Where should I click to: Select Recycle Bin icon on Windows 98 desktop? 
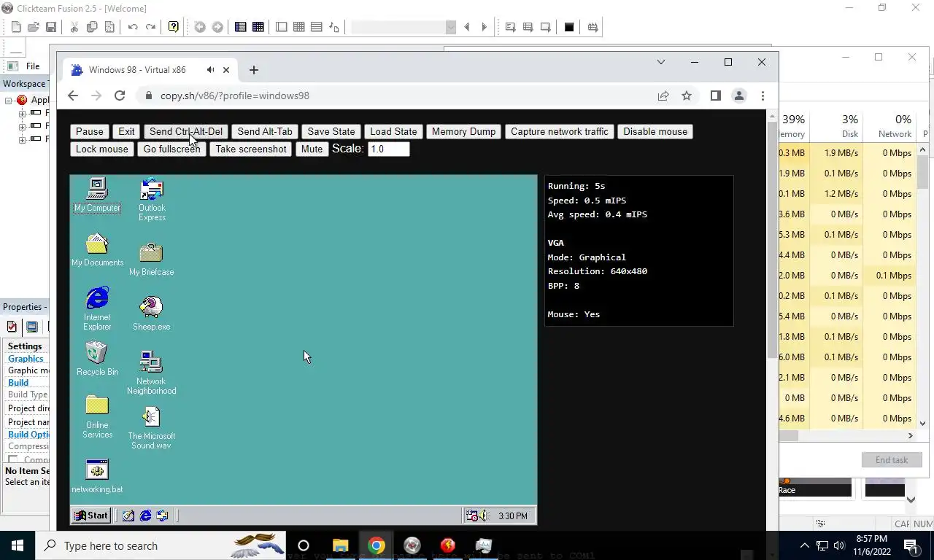click(97, 359)
